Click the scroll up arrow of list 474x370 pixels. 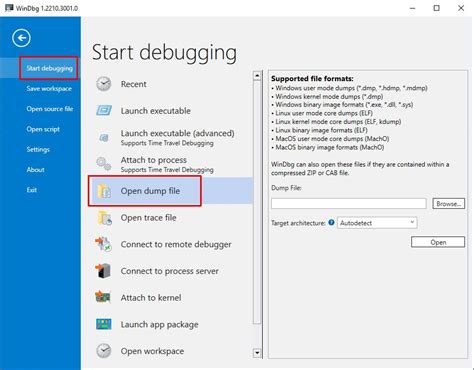coord(257,76)
